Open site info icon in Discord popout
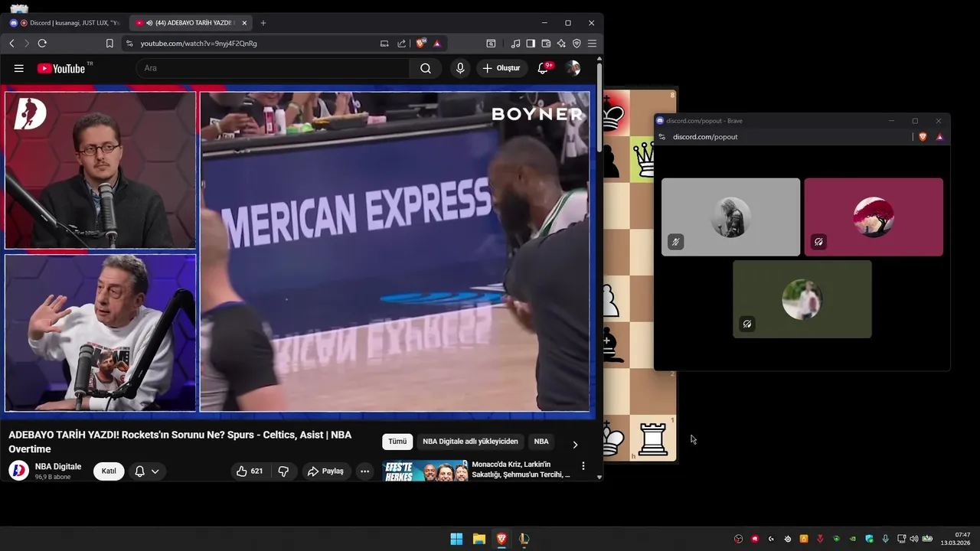 pos(662,137)
